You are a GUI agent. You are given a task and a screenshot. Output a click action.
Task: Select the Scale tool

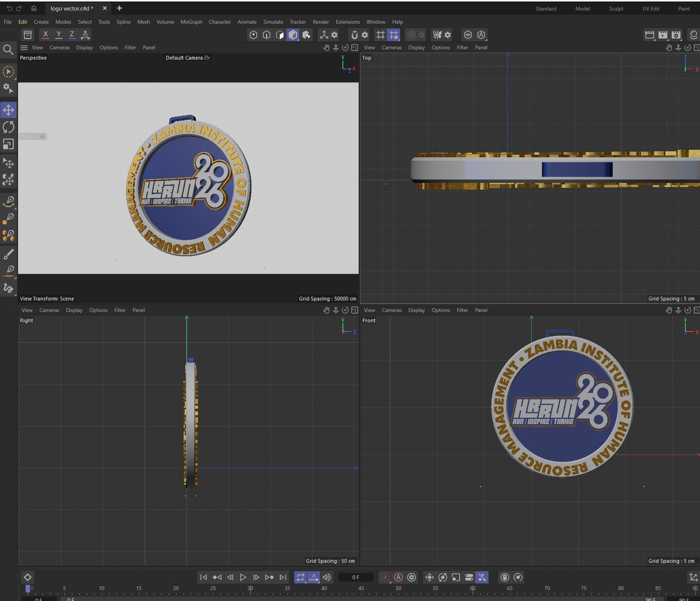point(8,144)
